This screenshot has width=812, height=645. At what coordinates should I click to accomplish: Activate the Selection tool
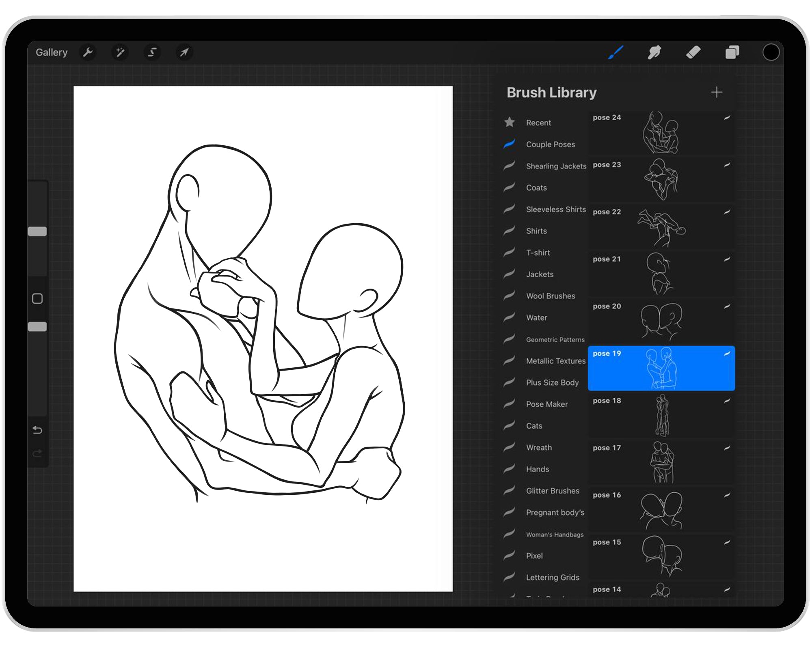pos(152,52)
